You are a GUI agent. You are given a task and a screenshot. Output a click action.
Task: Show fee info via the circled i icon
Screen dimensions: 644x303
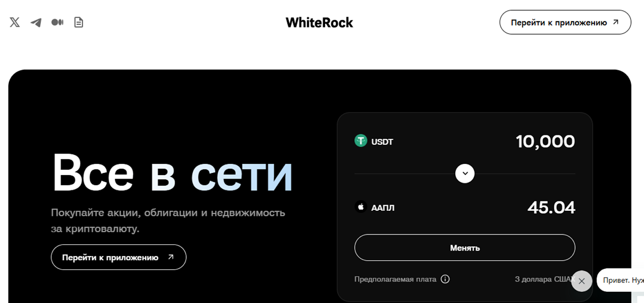coord(445,279)
